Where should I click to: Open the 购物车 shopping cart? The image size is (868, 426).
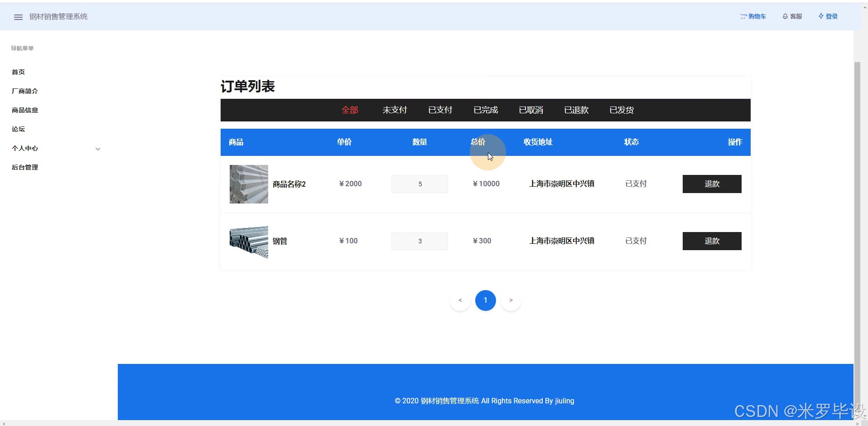(x=752, y=16)
